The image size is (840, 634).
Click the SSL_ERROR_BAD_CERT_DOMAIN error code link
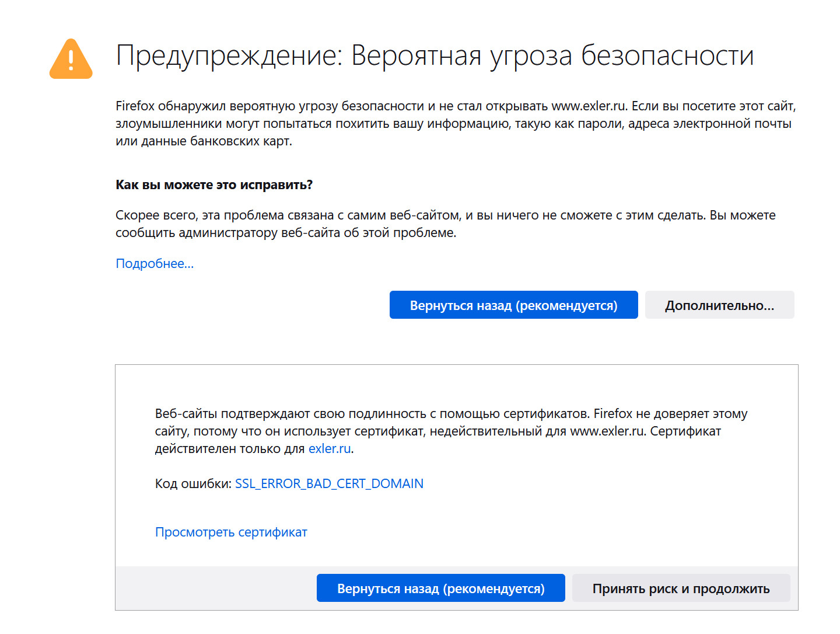point(329,484)
